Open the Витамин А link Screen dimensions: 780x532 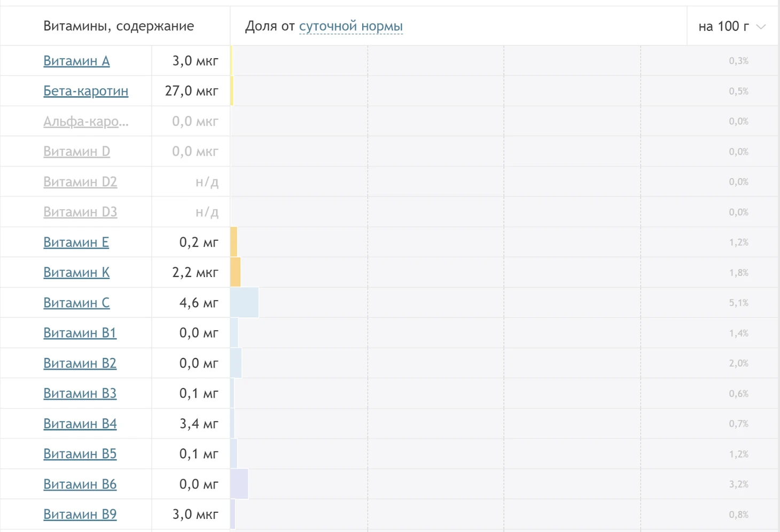(x=76, y=61)
